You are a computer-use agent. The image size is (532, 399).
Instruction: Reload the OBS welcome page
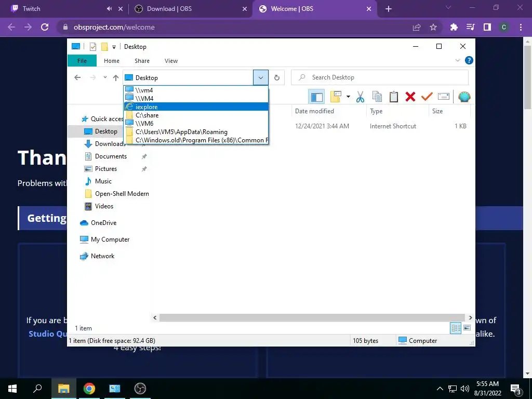click(x=45, y=27)
